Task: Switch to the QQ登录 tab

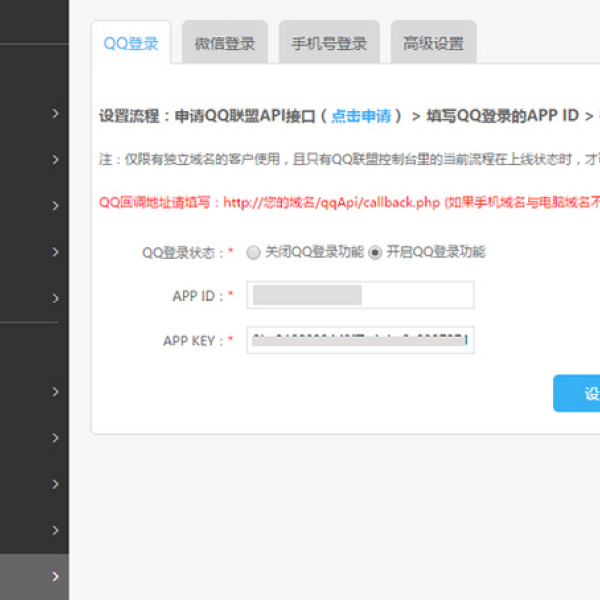Action: (131, 44)
